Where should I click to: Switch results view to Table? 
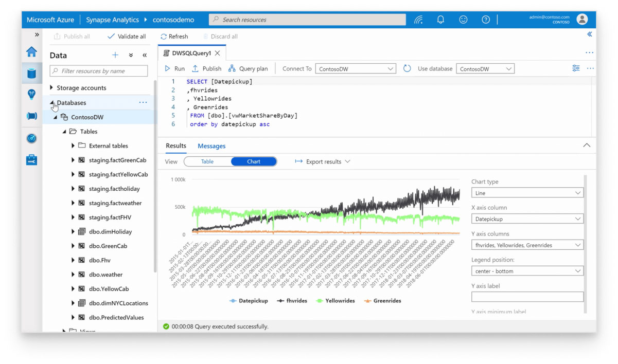pyautogui.click(x=207, y=161)
